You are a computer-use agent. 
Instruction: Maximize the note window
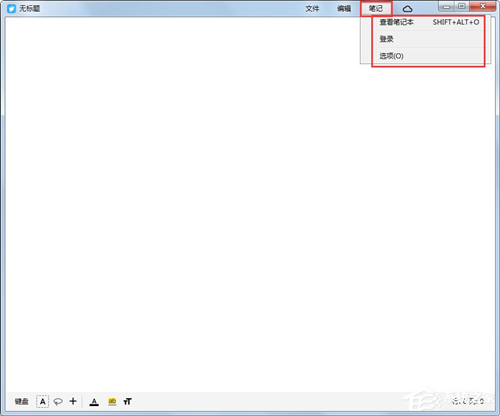(462, 7)
